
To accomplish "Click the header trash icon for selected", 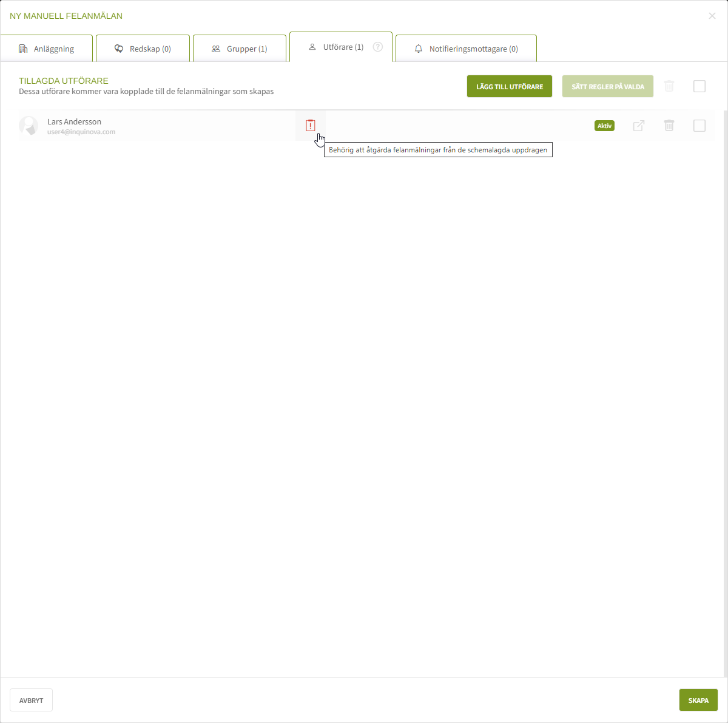I will point(669,86).
